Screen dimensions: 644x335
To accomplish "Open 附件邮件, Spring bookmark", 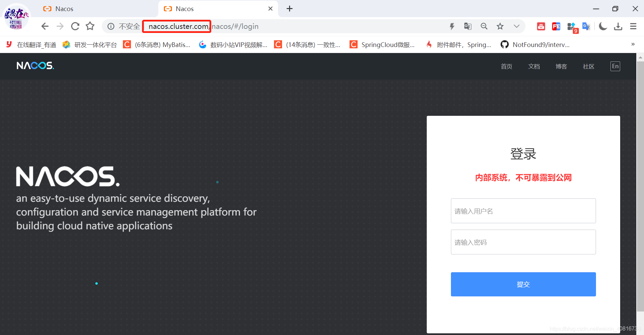I will (458, 45).
